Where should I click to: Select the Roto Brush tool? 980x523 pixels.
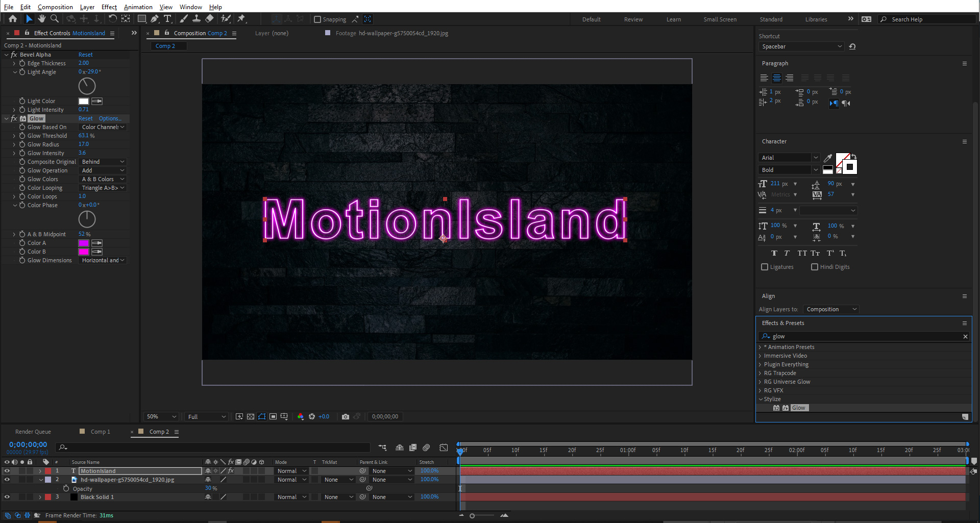[x=226, y=19]
